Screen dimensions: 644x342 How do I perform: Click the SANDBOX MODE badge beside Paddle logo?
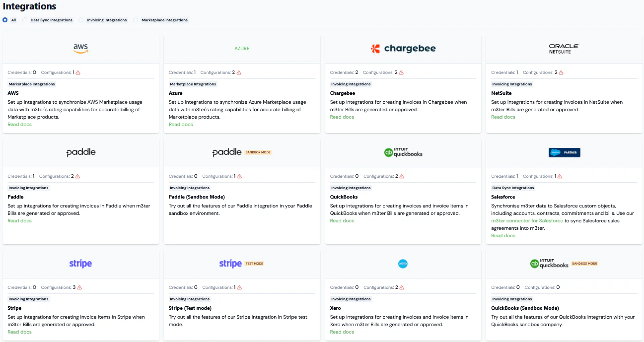click(x=258, y=152)
